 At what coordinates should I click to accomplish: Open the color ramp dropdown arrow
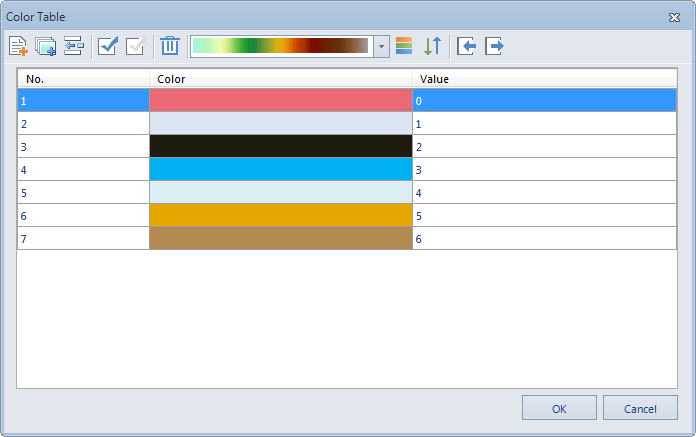[x=381, y=47]
